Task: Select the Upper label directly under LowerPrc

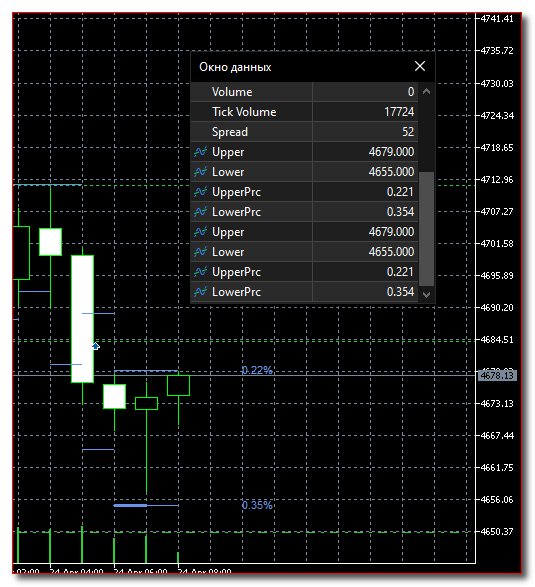Action: tap(228, 232)
